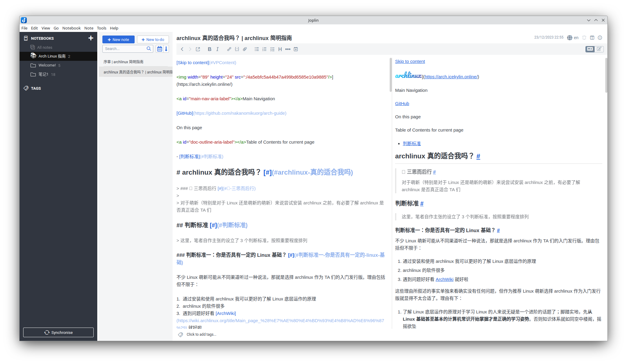
Task: Add a new notebook with plus icon
Action: [91, 38]
